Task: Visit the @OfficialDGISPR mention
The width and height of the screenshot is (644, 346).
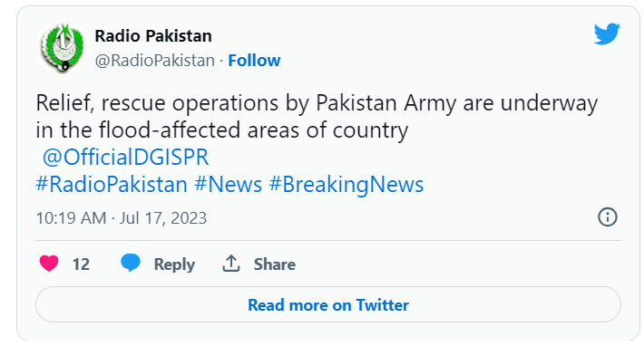Action: click(x=126, y=158)
